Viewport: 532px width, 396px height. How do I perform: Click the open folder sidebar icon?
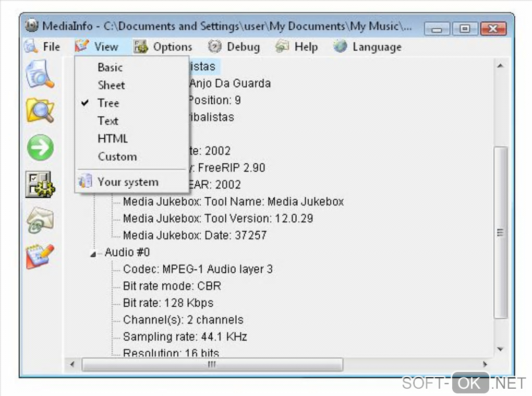click(40, 111)
